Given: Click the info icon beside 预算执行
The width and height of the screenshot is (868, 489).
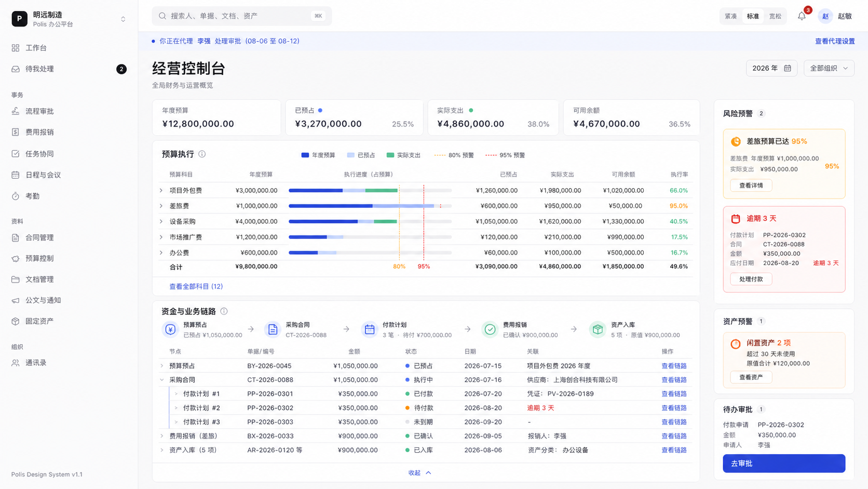Looking at the screenshot, I should pos(202,154).
